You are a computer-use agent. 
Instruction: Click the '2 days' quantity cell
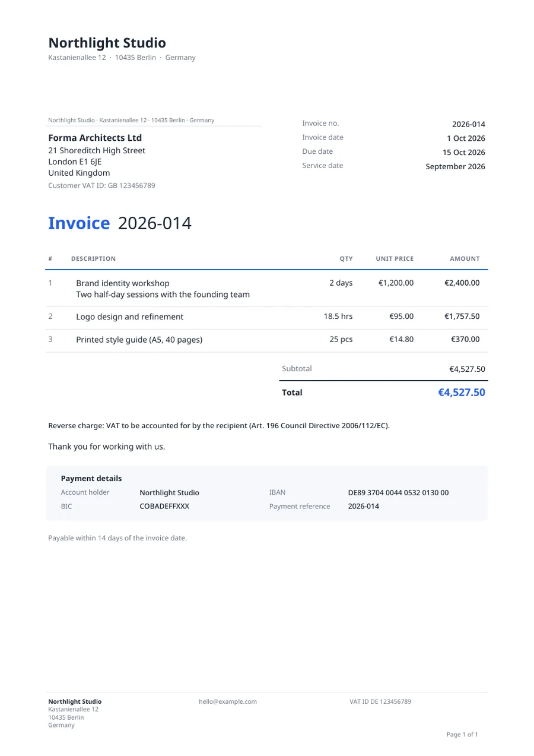[341, 283]
